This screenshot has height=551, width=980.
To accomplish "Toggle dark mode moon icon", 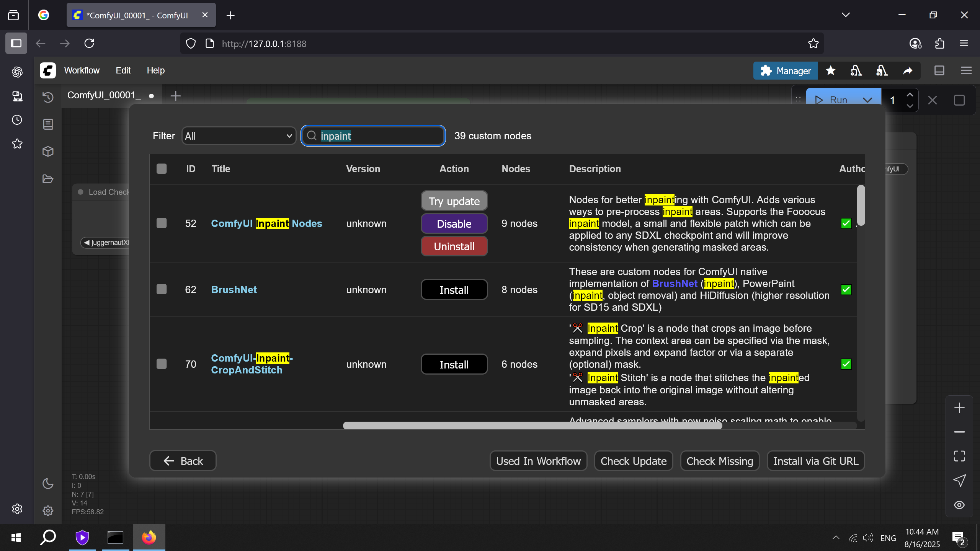I will coord(48,484).
